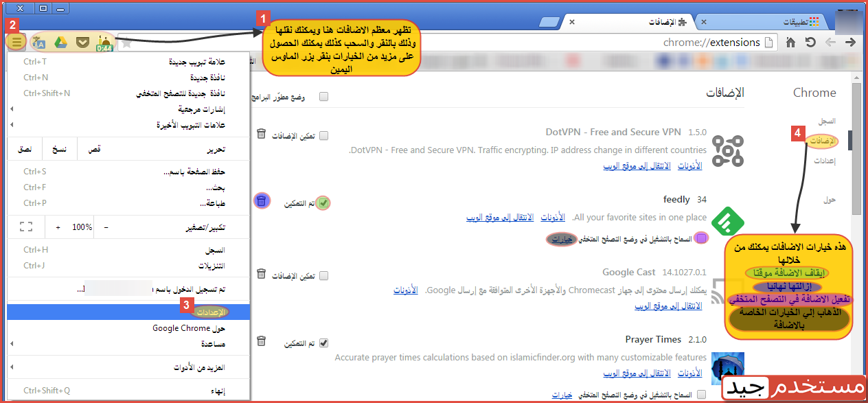Expand المزيد من الأدوات more tools submenu

129,368
